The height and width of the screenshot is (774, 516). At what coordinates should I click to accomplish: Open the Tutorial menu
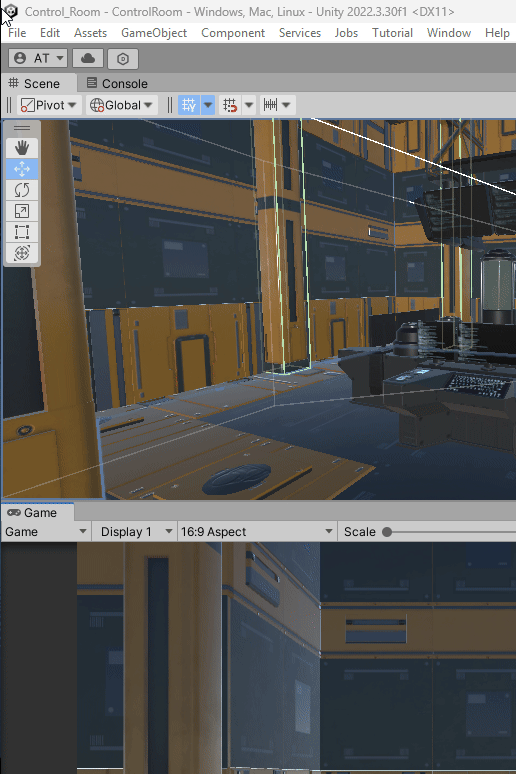393,33
